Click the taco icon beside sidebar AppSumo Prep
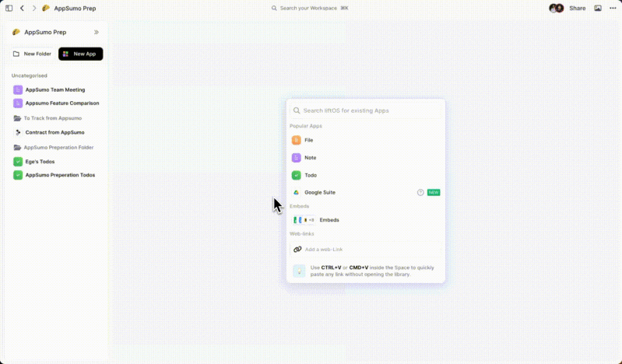 tap(16, 32)
